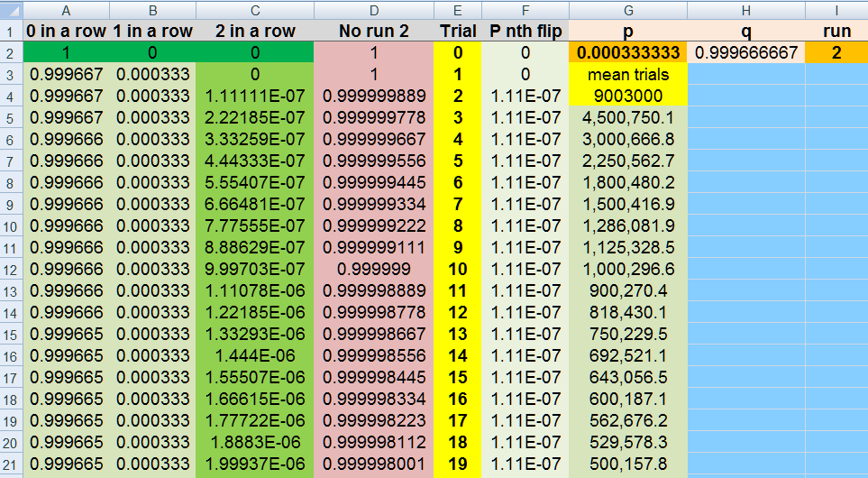Select the cell with 1,800,480.2
This screenshot has width=868, height=478.
628,182
